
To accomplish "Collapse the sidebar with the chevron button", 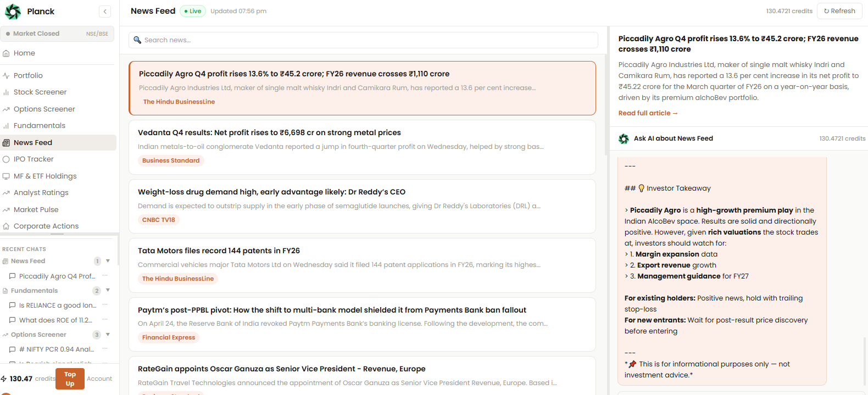I will [105, 12].
